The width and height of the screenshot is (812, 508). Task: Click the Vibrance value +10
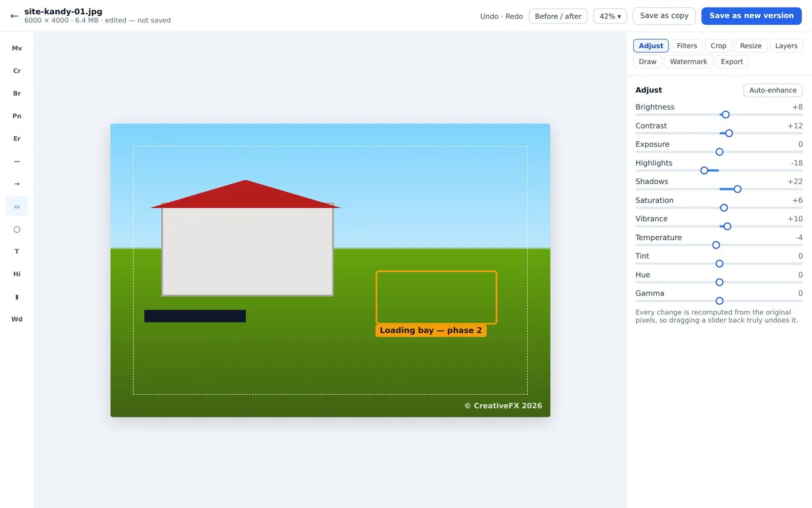click(795, 219)
